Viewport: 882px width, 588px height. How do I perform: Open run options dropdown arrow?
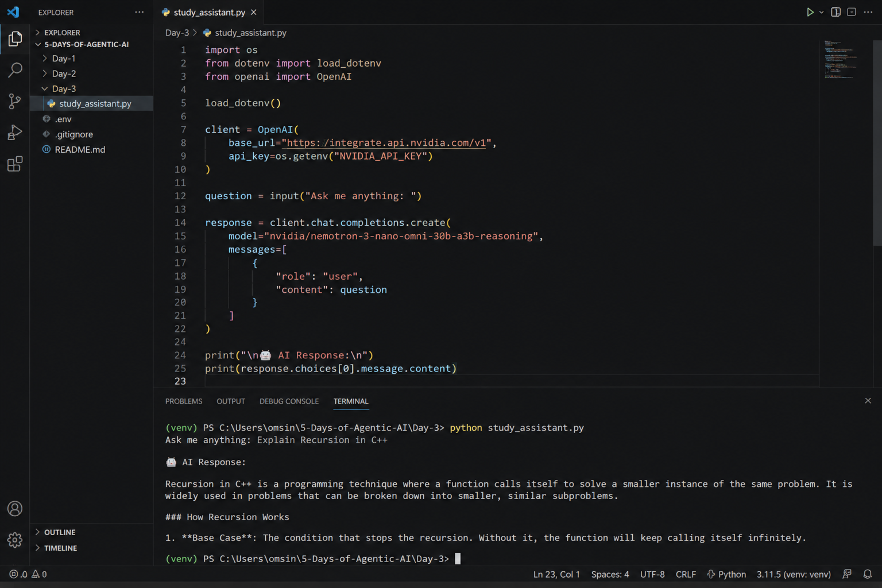pos(821,12)
